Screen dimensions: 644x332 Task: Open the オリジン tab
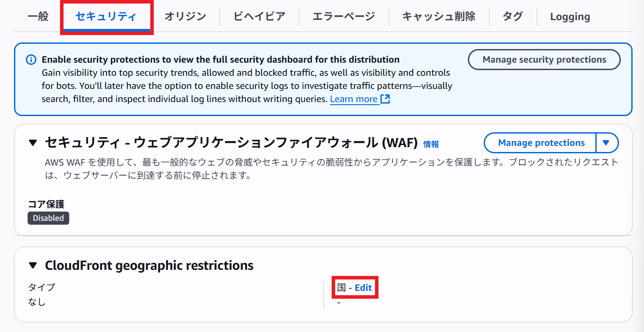pyautogui.click(x=185, y=17)
